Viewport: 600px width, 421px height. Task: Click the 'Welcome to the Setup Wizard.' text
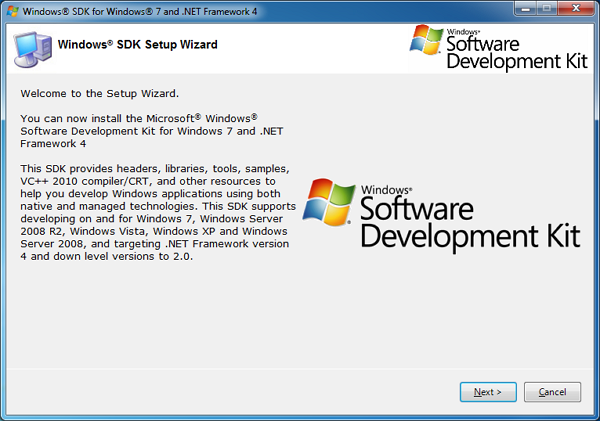click(x=99, y=93)
